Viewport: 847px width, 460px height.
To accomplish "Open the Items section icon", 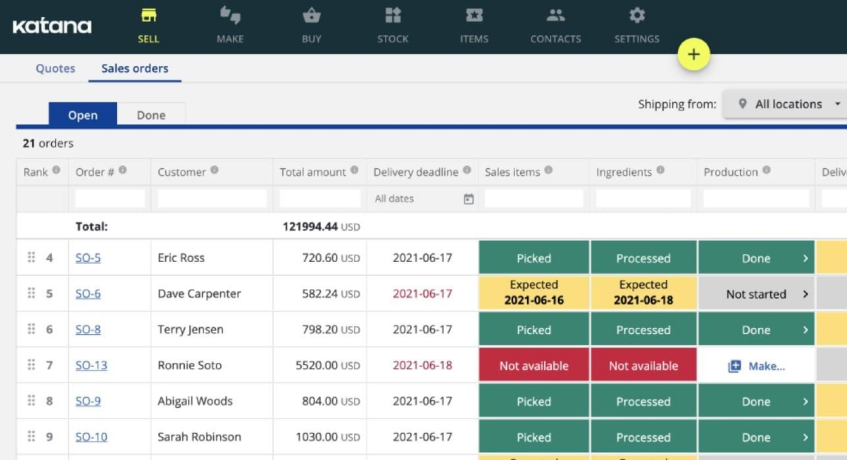I will click(474, 16).
